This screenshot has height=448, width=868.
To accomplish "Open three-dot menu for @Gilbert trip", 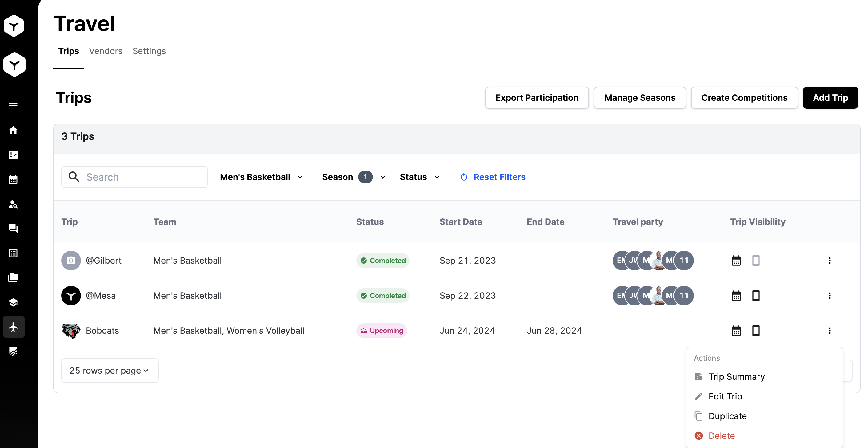I will pyautogui.click(x=830, y=261).
